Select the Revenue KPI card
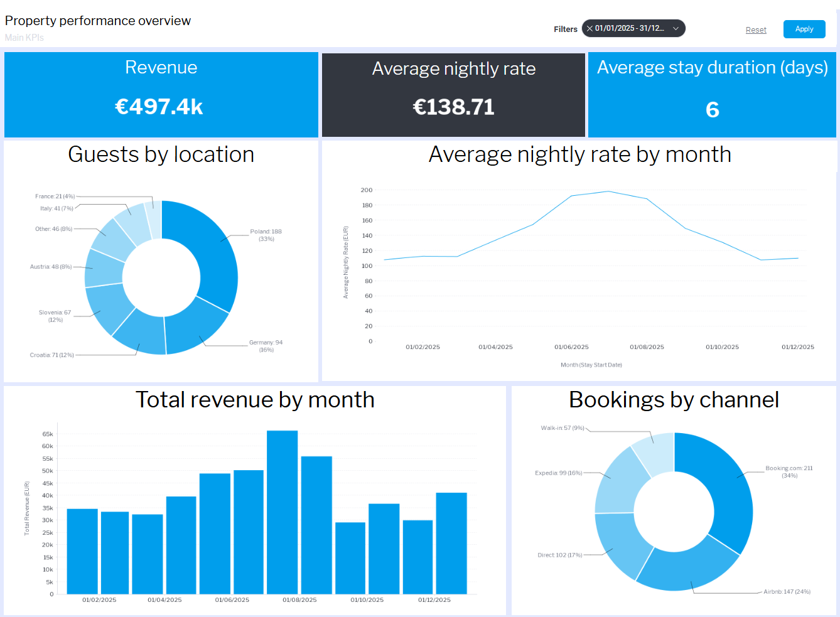Image resolution: width=840 pixels, height=617 pixels. (x=161, y=94)
